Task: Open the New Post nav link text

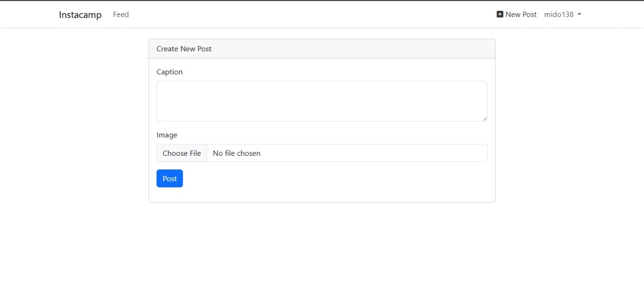Action: [x=521, y=15]
